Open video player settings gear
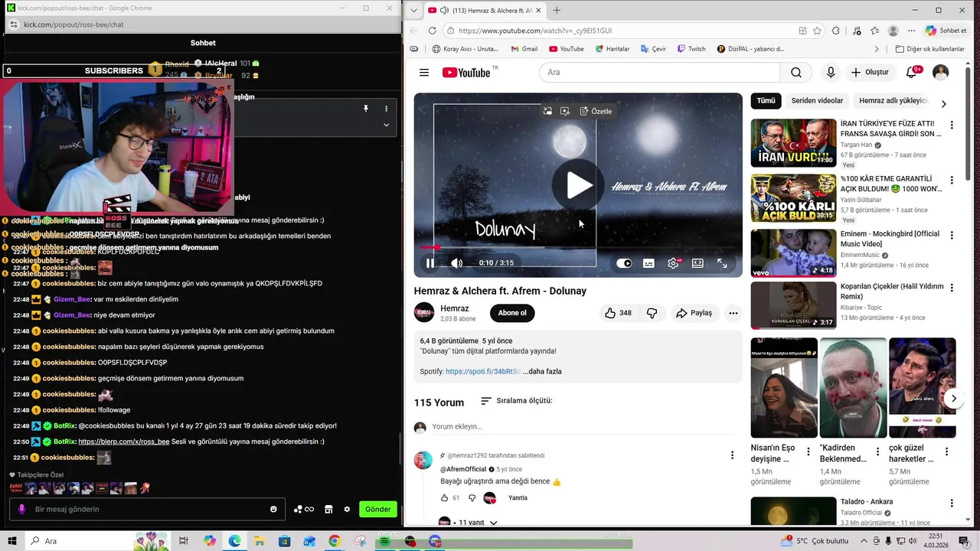Image resolution: width=980 pixels, height=551 pixels. [673, 263]
